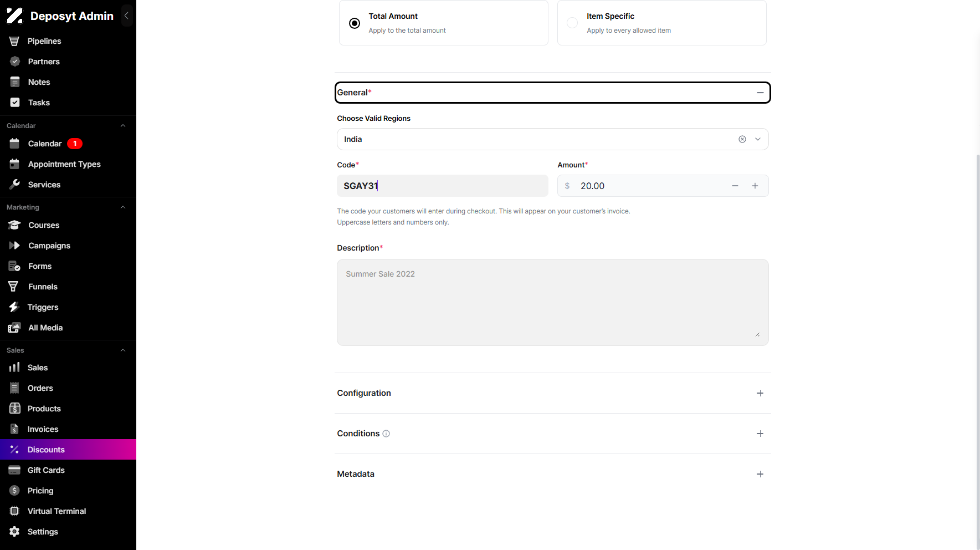Click the Courses graduation cap icon
This screenshot has height=550, width=980.
pos(14,225)
